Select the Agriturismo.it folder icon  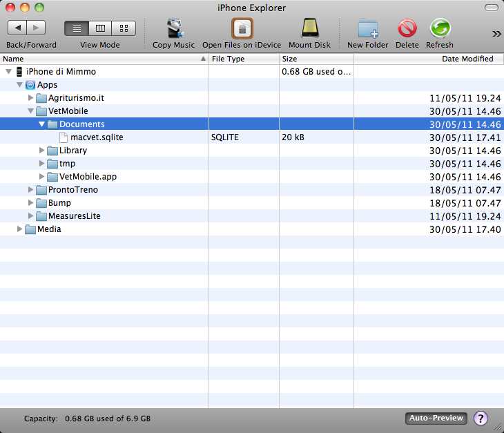(x=41, y=98)
